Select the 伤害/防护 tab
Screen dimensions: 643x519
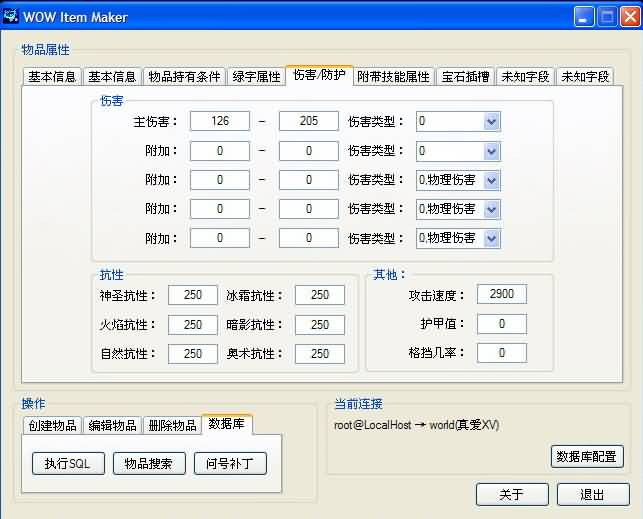(319, 75)
